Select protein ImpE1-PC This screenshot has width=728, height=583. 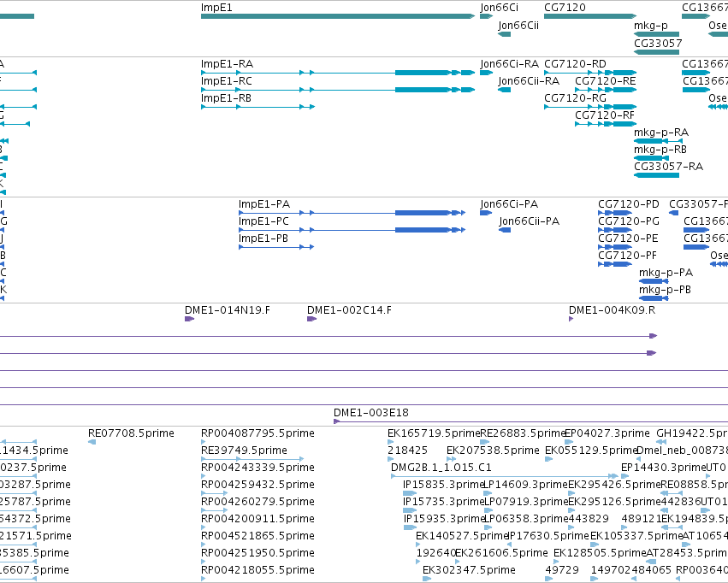pyautogui.click(x=352, y=230)
